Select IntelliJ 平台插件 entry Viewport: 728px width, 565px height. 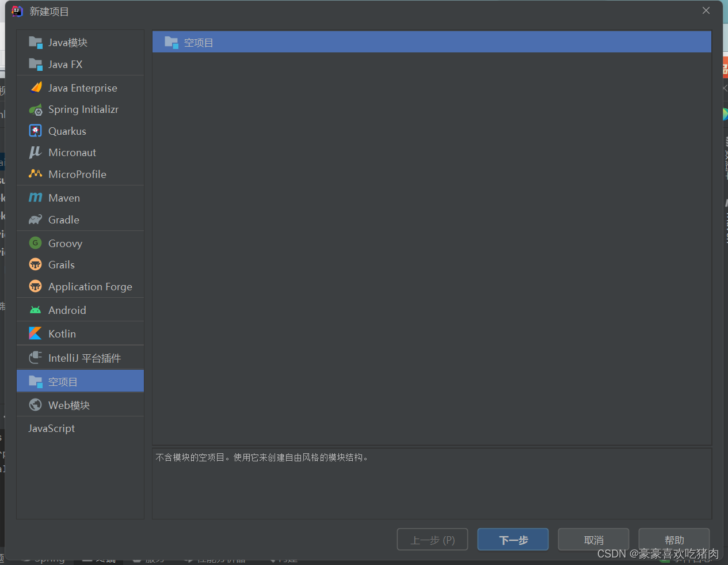click(81, 358)
